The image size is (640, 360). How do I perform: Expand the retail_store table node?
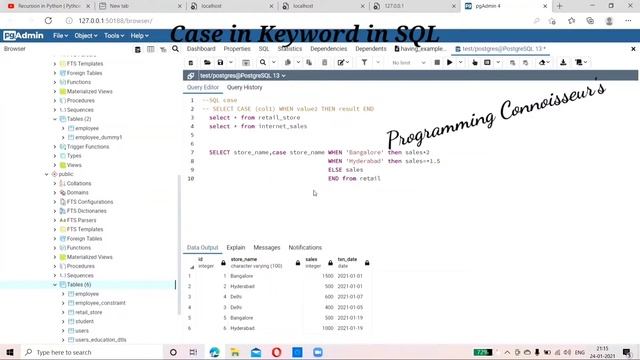pos(63,312)
